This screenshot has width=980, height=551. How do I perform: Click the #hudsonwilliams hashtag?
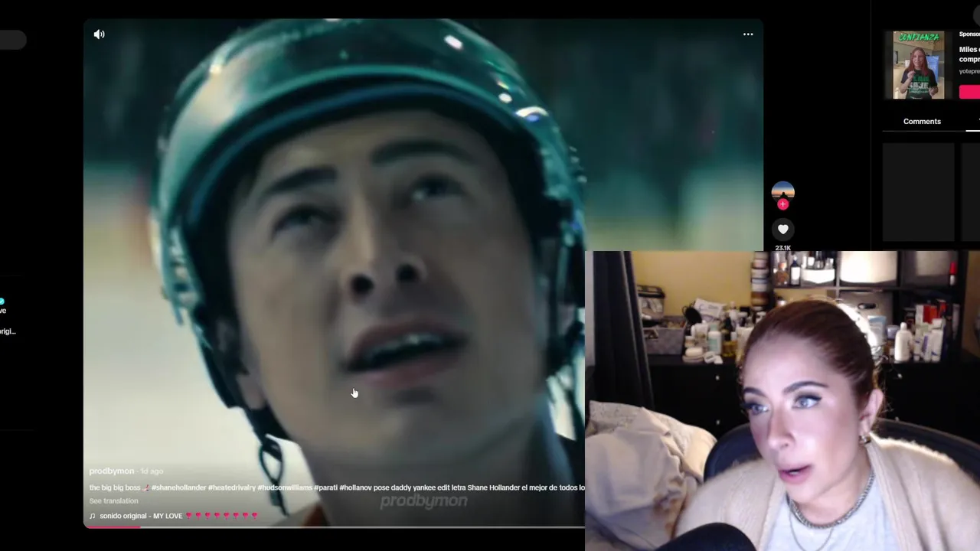coord(285,487)
